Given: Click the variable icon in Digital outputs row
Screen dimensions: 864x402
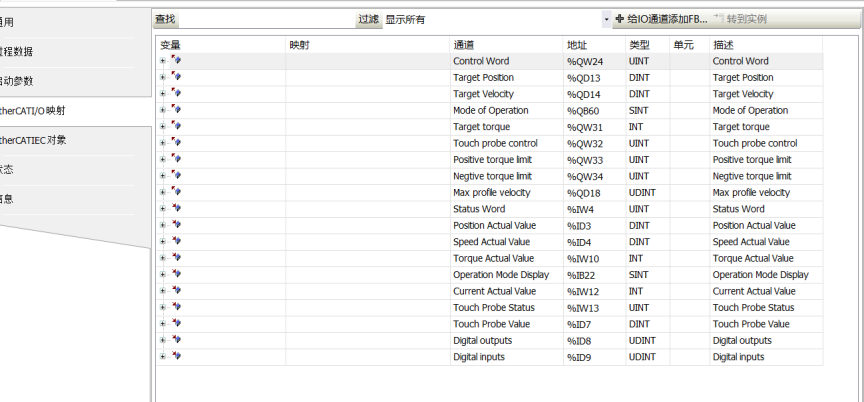Looking at the screenshot, I should coord(176,340).
